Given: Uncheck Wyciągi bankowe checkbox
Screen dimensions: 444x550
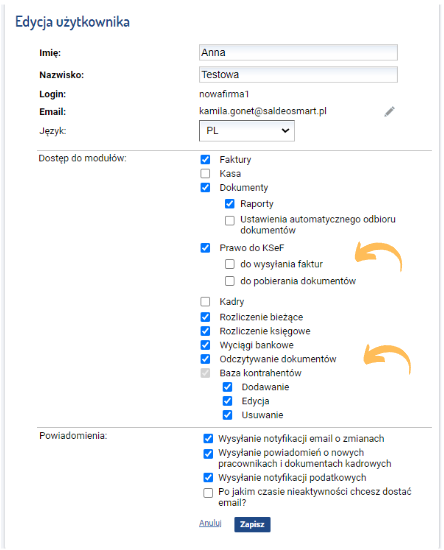Looking at the screenshot, I should 205,345.
